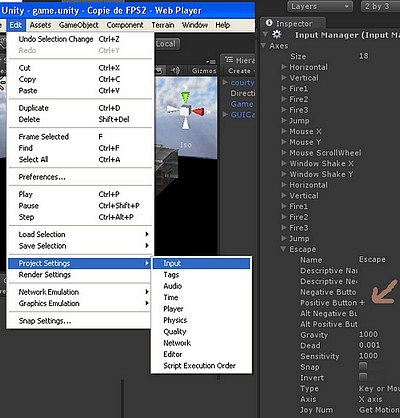Click the Local pivot toggle button
Image resolution: width=400 pixels, height=418 pixels.
coord(167,44)
